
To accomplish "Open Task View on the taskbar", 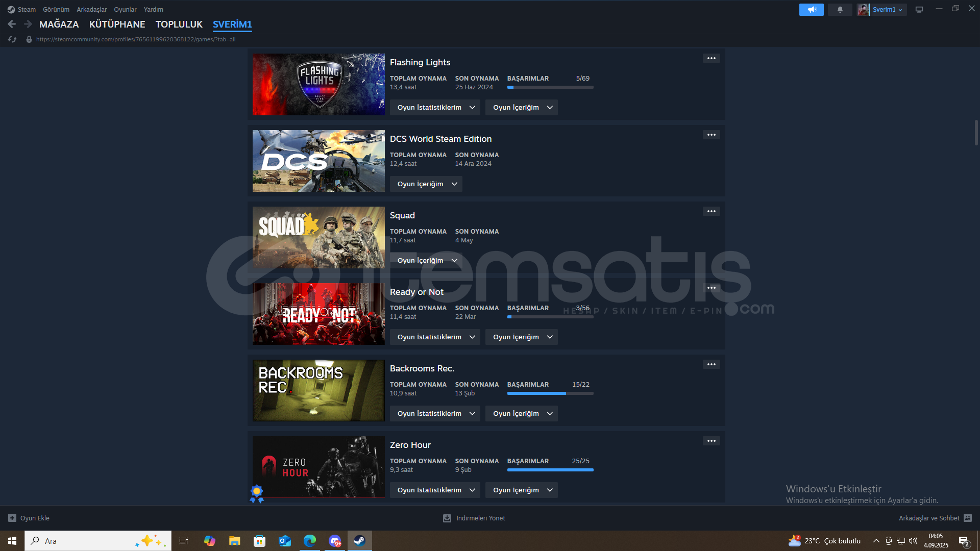I will (x=184, y=541).
